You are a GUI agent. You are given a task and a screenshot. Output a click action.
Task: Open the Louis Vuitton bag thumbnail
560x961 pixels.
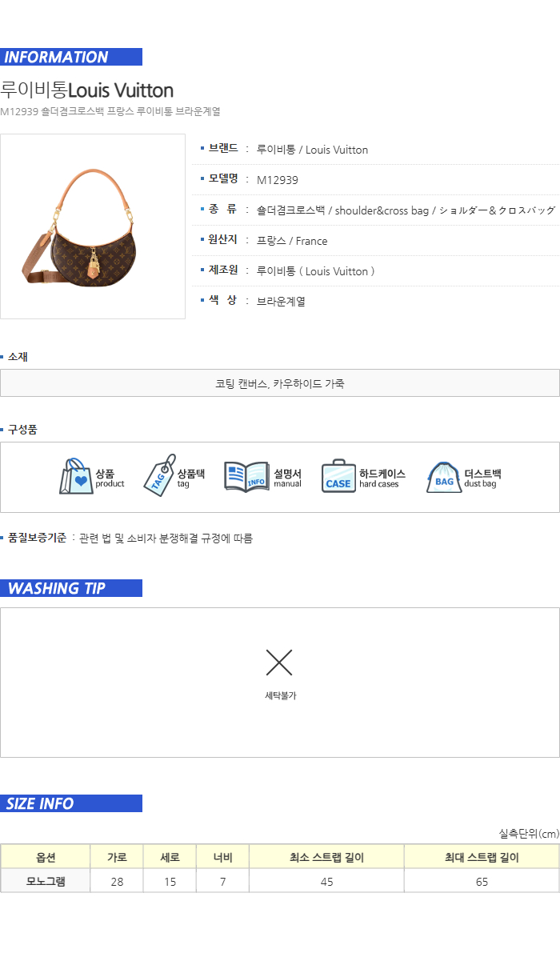[93, 226]
